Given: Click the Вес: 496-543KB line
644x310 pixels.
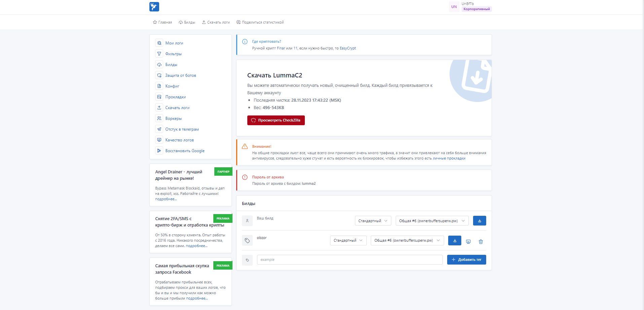Looking at the screenshot, I should pyautogui.click(x=269, y=108).
